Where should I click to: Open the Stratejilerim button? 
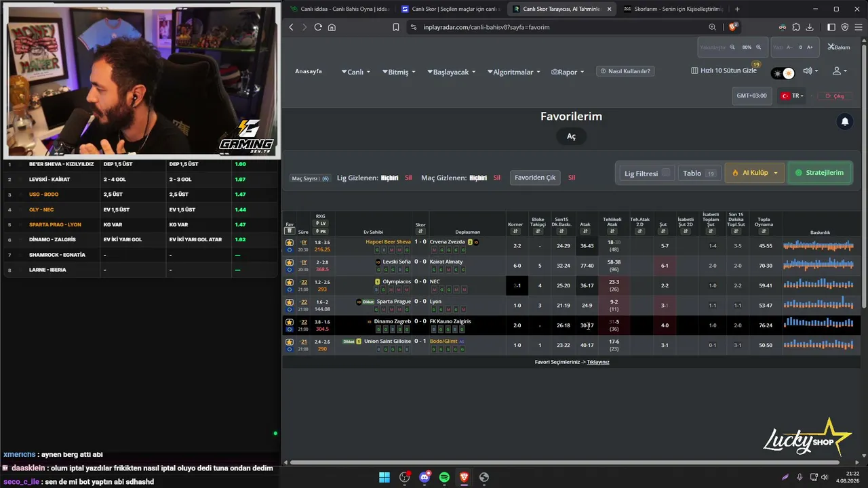coord(819,173)
